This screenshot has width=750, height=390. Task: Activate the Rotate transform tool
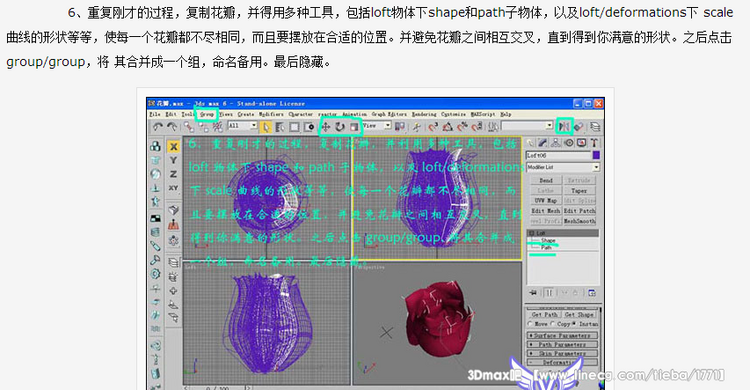(340, 127)
